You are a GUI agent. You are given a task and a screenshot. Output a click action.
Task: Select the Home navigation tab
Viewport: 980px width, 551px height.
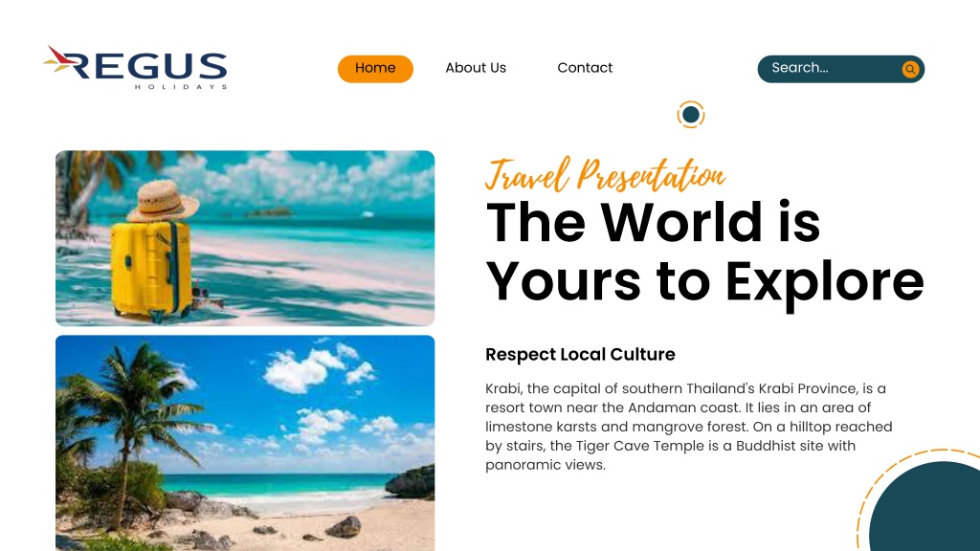coord(375,68)
